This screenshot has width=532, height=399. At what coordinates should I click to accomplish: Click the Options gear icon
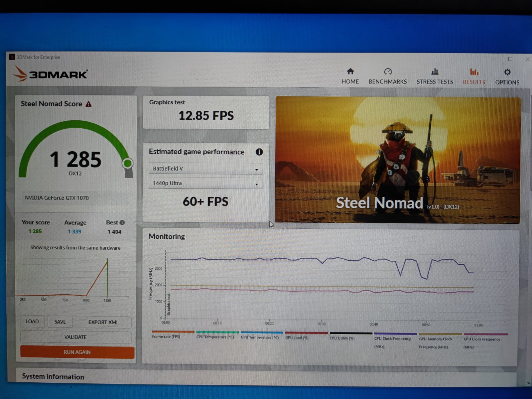[x=507, y=72]
